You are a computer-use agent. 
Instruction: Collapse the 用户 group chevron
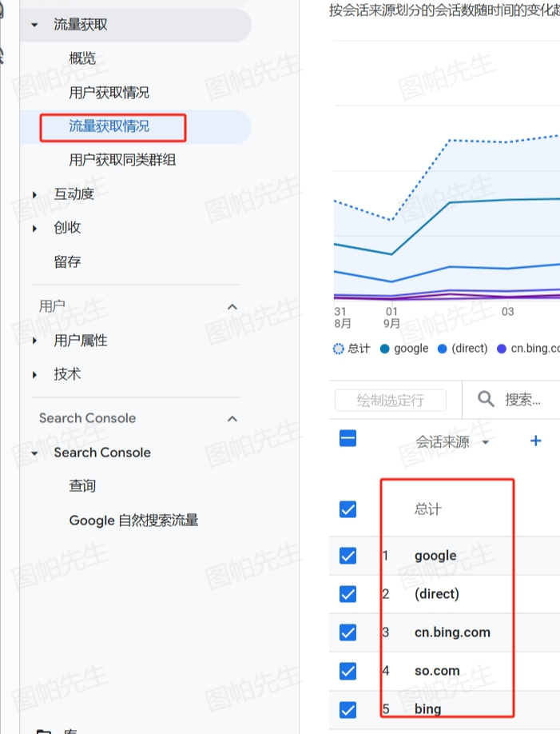[232, 306]
